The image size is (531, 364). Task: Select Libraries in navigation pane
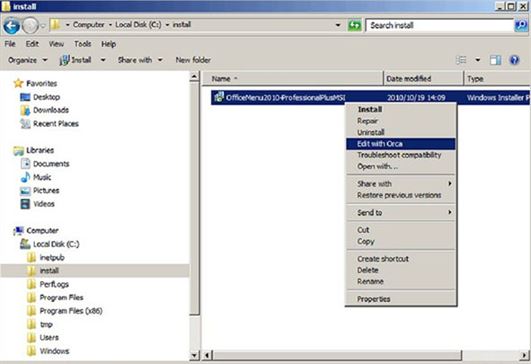[x=40, y=150]
